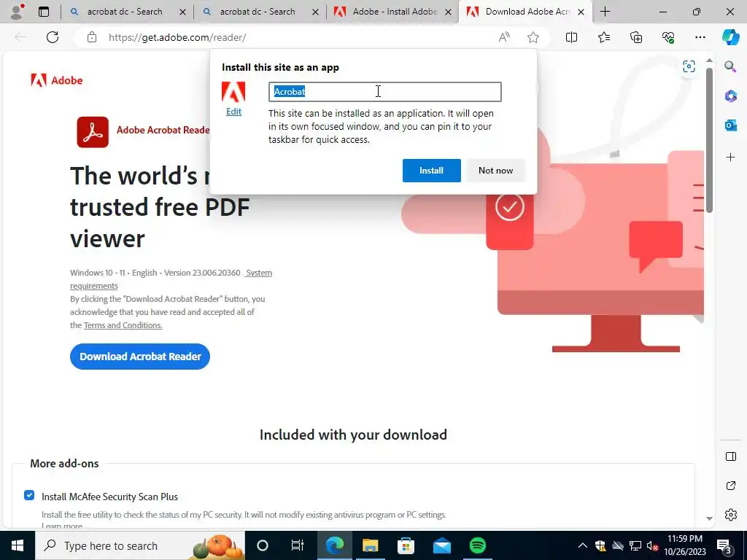
Task: Click Install button in app dialog
Action: pyautogui.click(x=432, y=171)
